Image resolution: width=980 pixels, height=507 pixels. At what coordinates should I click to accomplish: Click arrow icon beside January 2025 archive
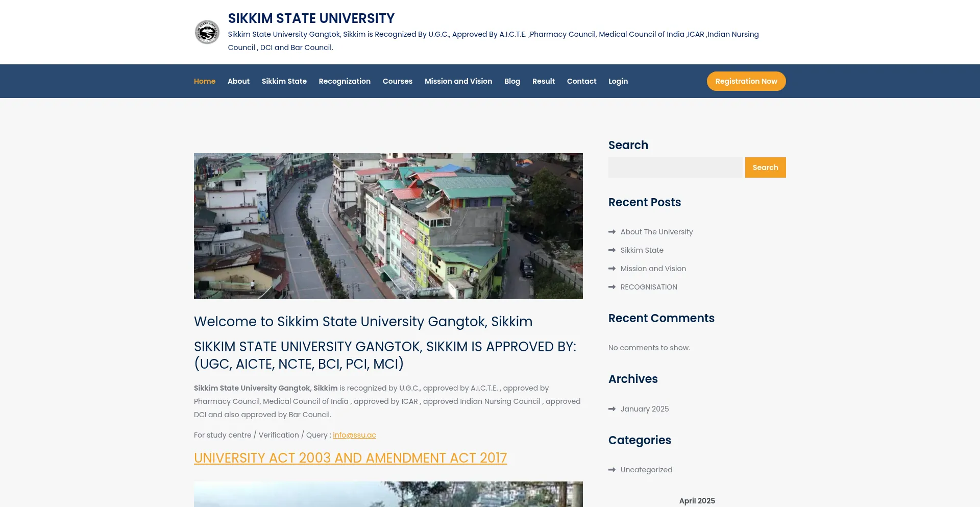612,409
